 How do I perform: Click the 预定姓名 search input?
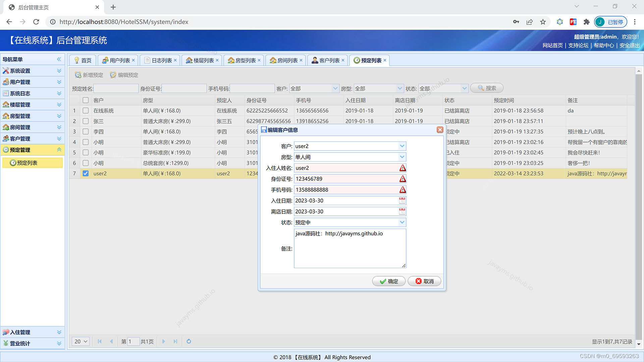coord(116,88)
